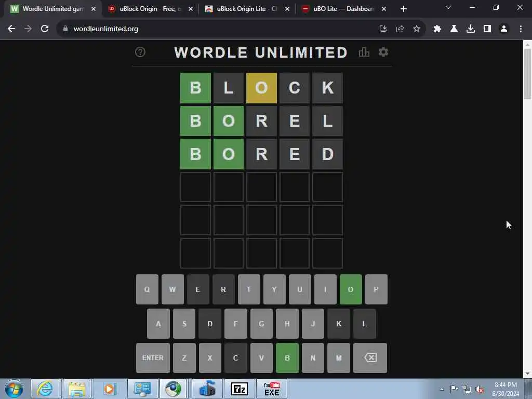Click the N key on the keyboard

[x=313, y=357]
